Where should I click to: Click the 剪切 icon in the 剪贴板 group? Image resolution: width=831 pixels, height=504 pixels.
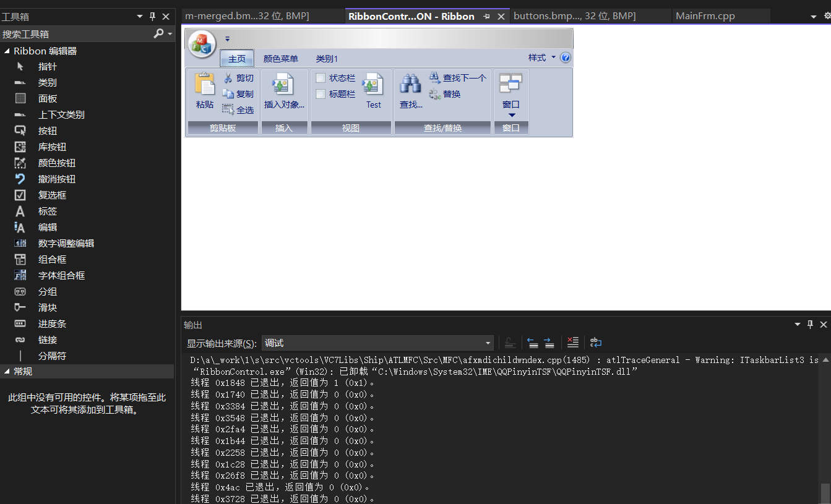[x=229, y=78]
